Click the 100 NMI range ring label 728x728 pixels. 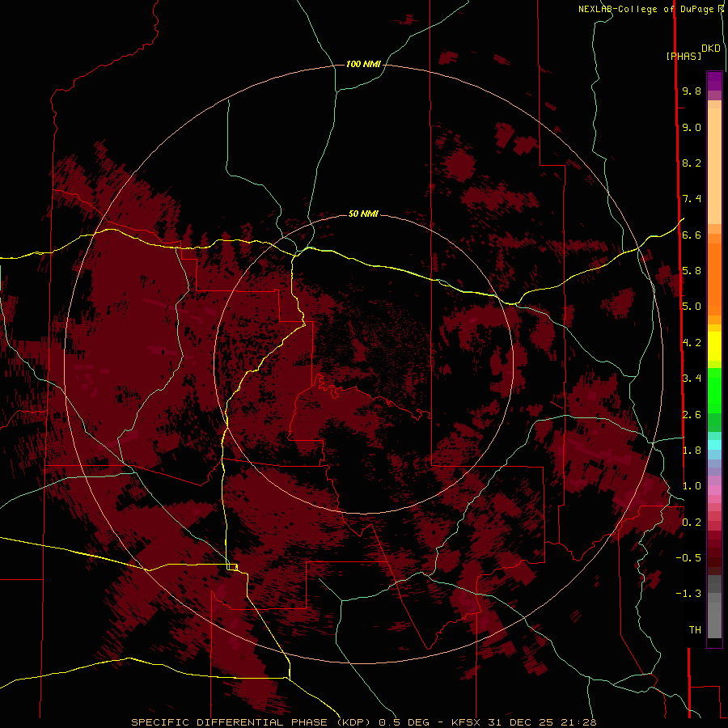pyautogui.click(x=363, y=64)
